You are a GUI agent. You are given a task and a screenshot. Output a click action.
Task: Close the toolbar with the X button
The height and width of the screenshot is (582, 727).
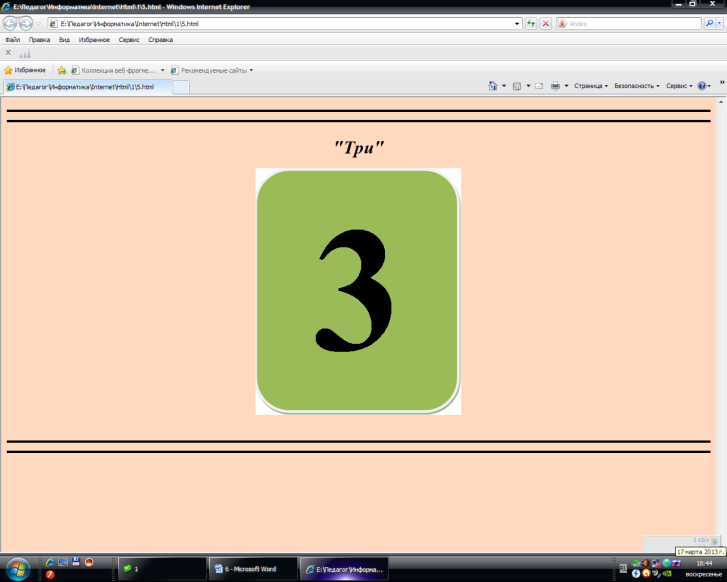[8, 53]
